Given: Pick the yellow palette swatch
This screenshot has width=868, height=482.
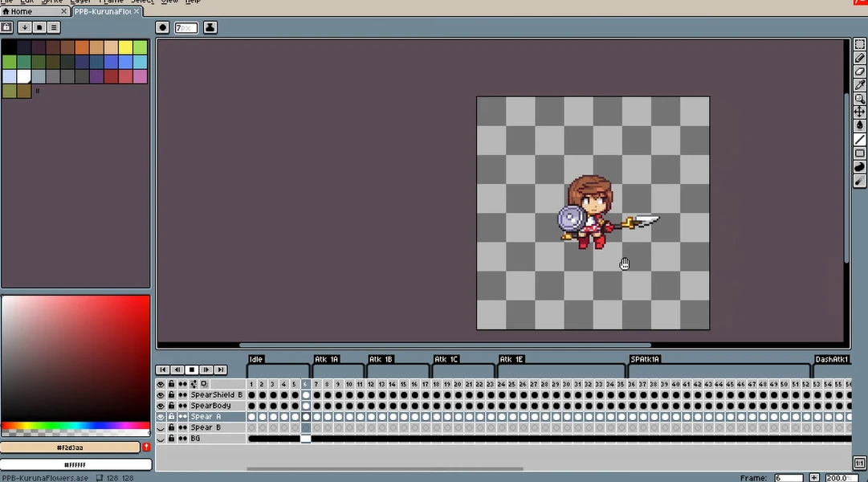Looking at the screenshot, I should tap(125, 47).
